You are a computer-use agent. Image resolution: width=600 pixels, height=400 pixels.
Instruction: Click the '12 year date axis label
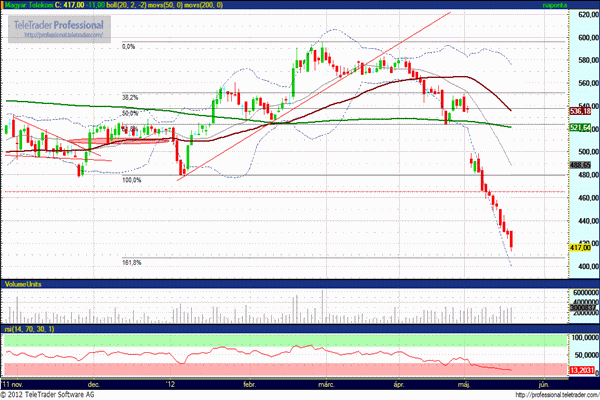click(170, 384)
